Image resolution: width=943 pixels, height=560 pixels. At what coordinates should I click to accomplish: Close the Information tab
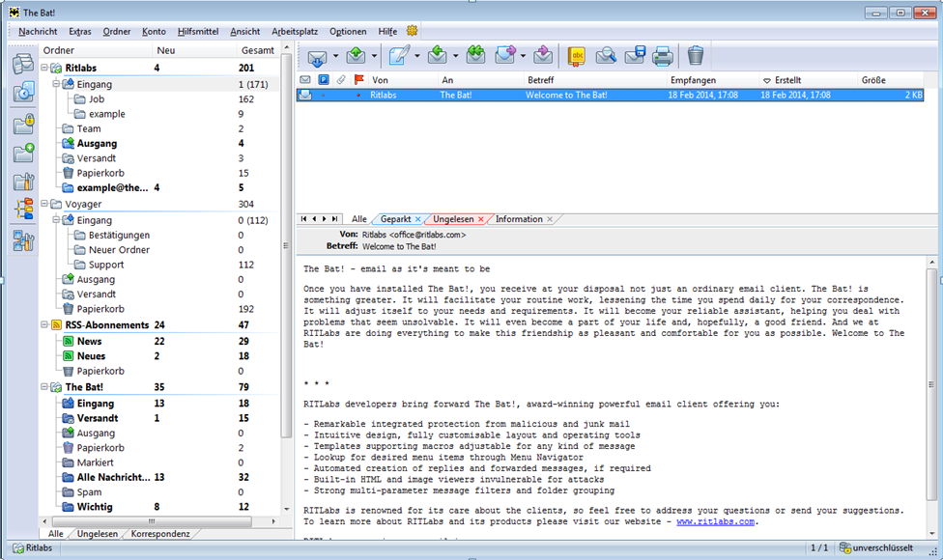(550, 219)
